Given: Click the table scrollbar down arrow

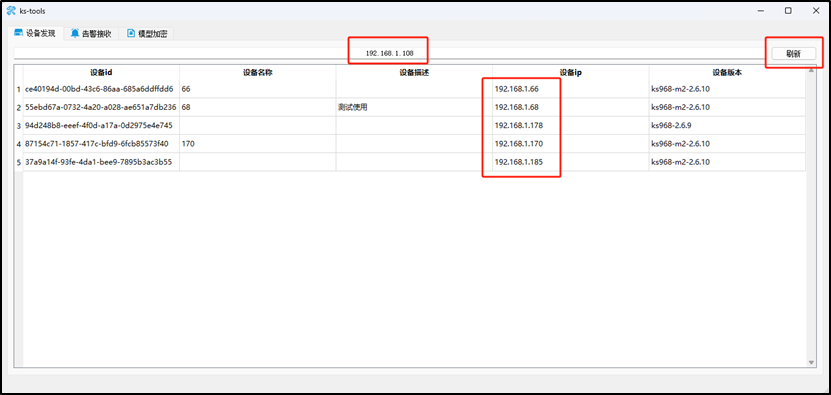Looking at the screenshot, I should 811,362.
